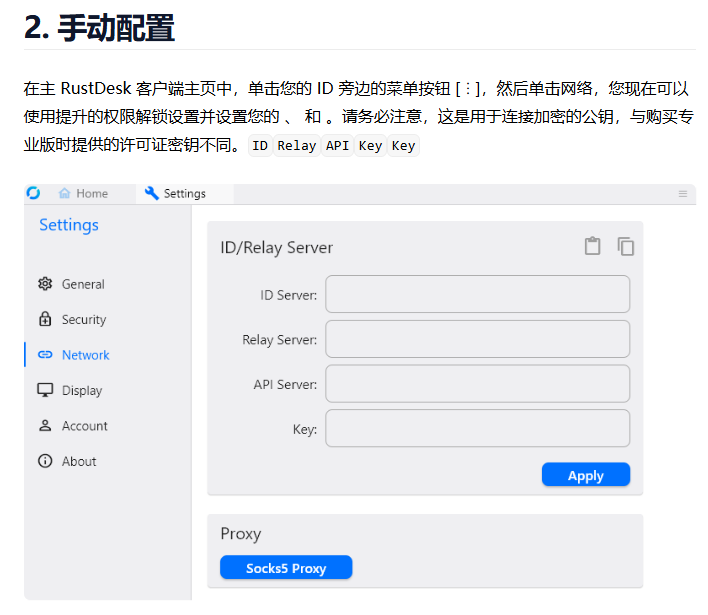
Task: Focus the API Server input field
Action: coord(477,384)
